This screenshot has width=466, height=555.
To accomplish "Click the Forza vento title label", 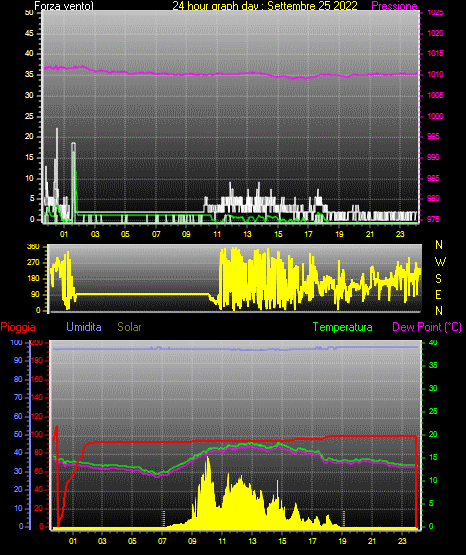I will click(x=64, y=6).
